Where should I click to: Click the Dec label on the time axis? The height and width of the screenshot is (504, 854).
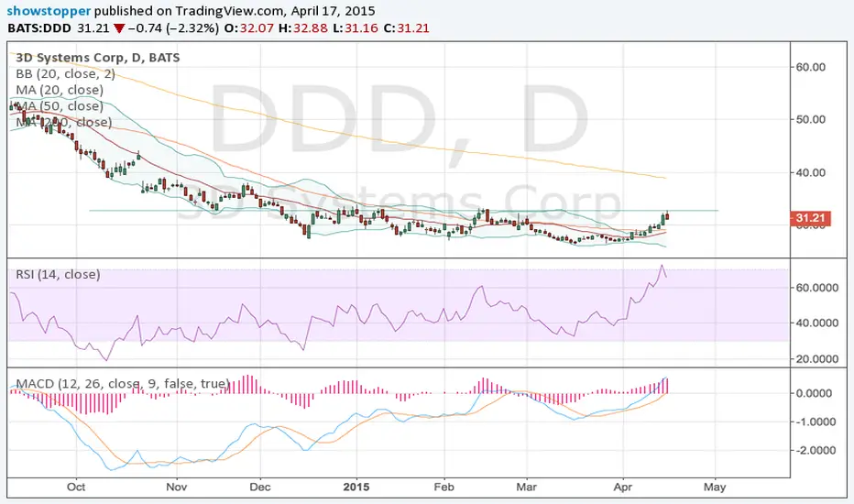coord(260,487)
